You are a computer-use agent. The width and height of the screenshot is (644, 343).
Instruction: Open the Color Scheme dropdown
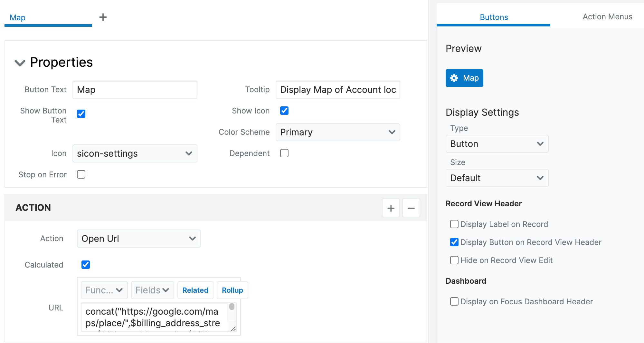(x=337, y=132)
